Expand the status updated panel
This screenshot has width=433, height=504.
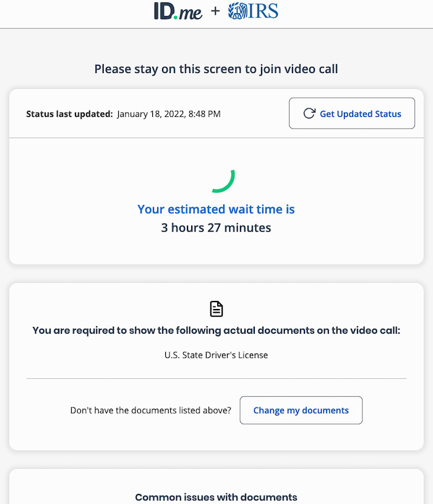(216, 113)
